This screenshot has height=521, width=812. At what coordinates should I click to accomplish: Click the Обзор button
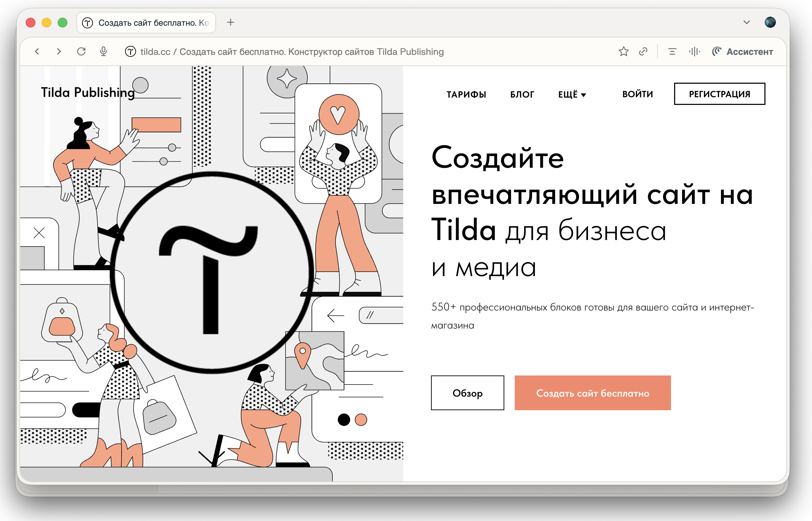467,393
